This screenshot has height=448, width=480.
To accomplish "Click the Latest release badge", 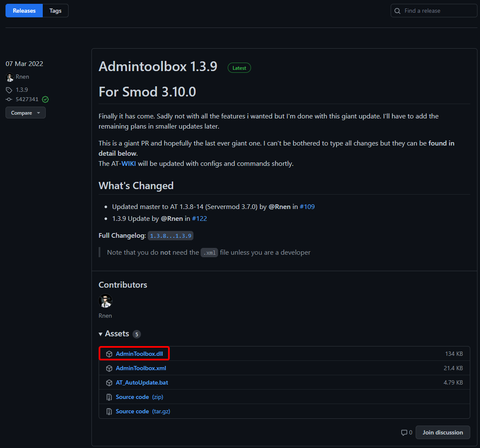I will coord(239,68).
